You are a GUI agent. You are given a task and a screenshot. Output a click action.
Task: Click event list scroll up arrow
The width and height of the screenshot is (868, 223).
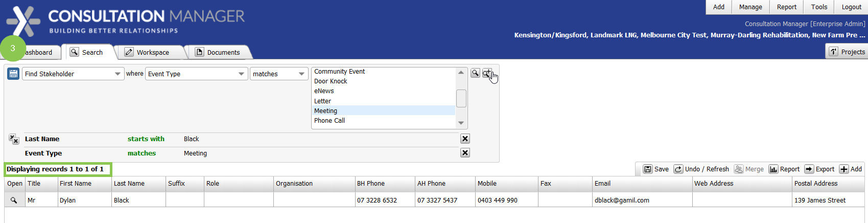point(461,72)
